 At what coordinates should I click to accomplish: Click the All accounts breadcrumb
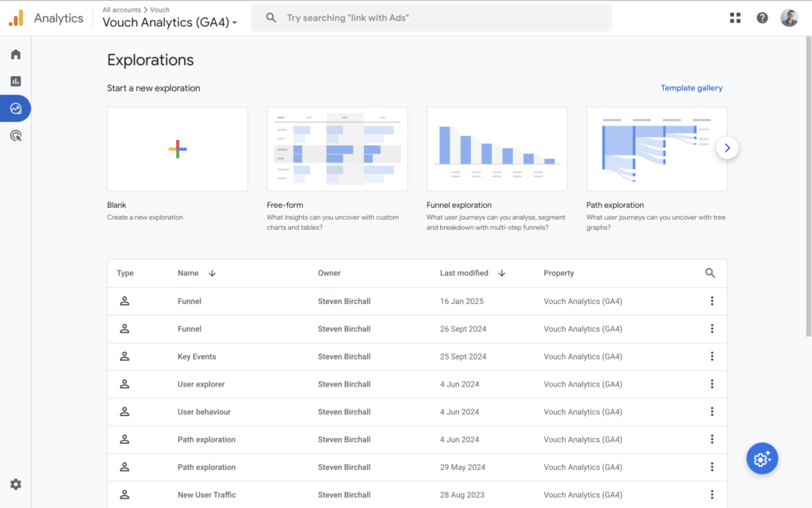[x=121, y=10]
